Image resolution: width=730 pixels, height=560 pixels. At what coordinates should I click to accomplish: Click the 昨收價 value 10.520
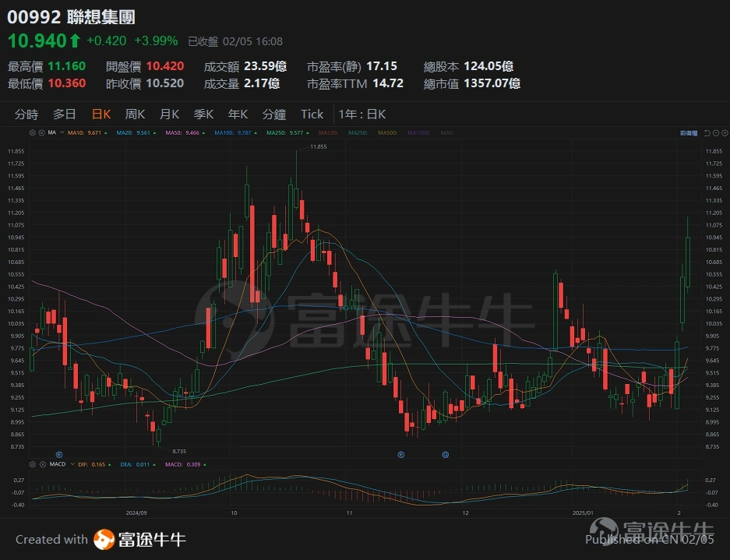[165, 83]
